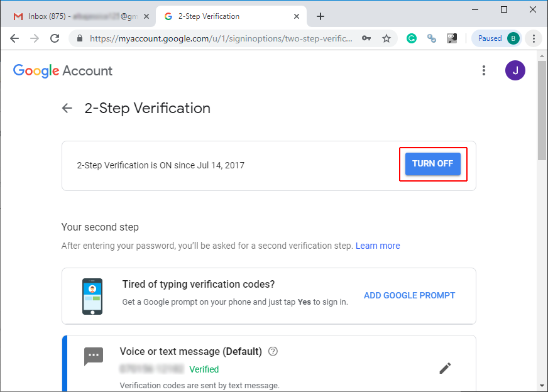Click the vertical scrollbar thumb
548x392 pixels.
click(542, 111)
